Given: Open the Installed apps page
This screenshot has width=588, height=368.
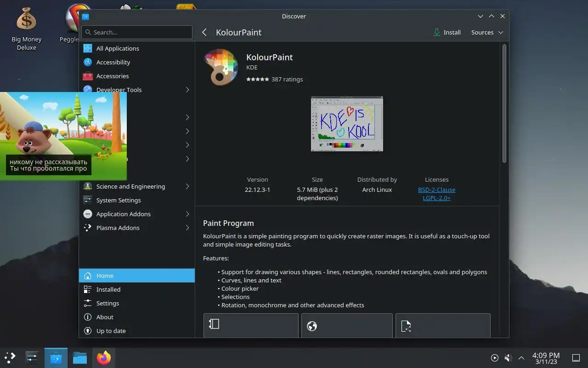Looking at the screenshot, I should (137, 289).
